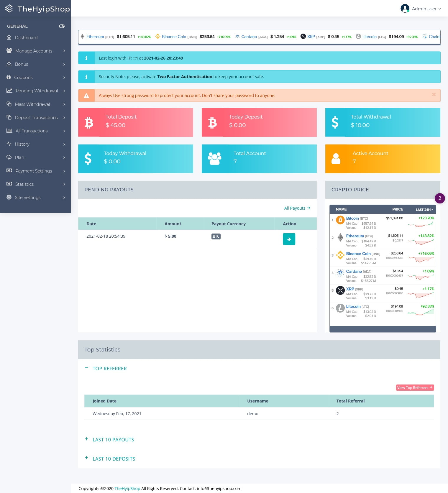Open the Payment Settings menu item
Screen dimensions: 448x493
pos(35,171)
